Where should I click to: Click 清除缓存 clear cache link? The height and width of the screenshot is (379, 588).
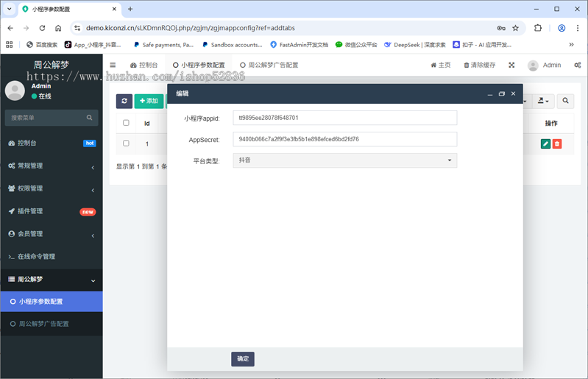pyautogui.click(x=480, y=65)
